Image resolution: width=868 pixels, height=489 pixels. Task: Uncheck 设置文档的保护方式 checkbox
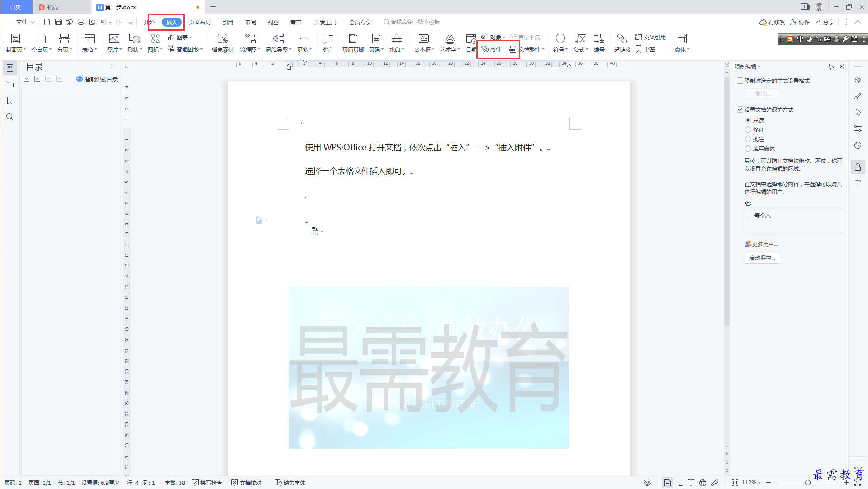pos(740,110)
